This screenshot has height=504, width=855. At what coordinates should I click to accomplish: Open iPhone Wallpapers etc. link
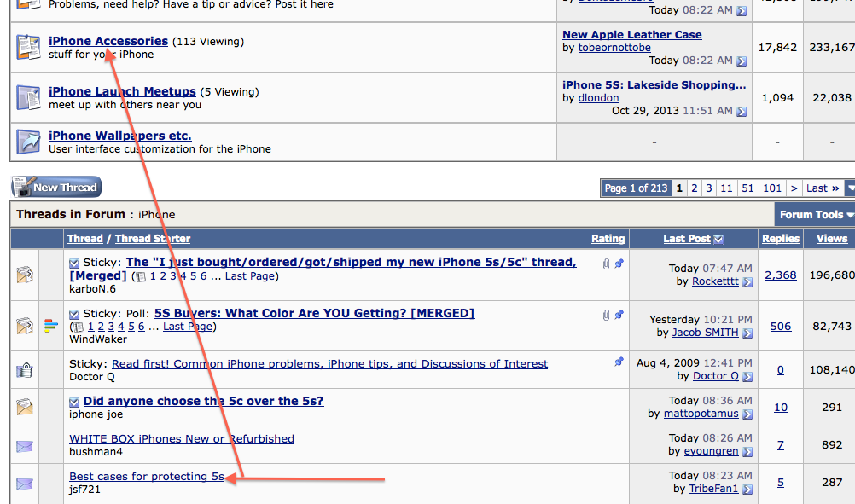120,135
